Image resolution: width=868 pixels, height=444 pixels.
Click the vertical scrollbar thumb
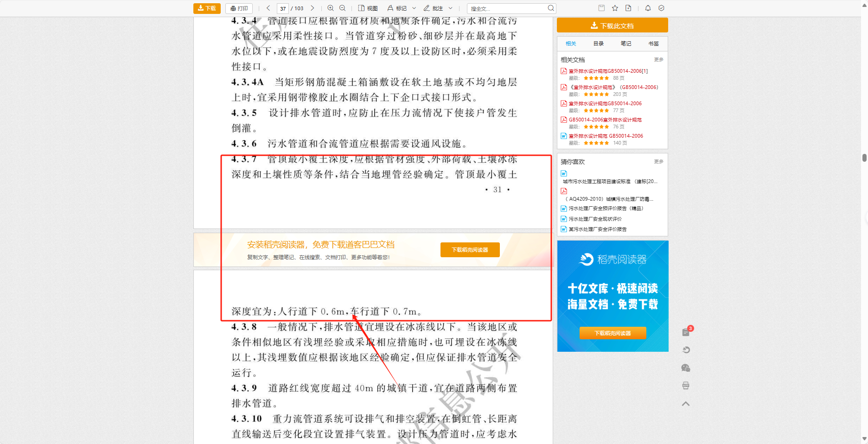pyautogui.click(x=864, y=158)
